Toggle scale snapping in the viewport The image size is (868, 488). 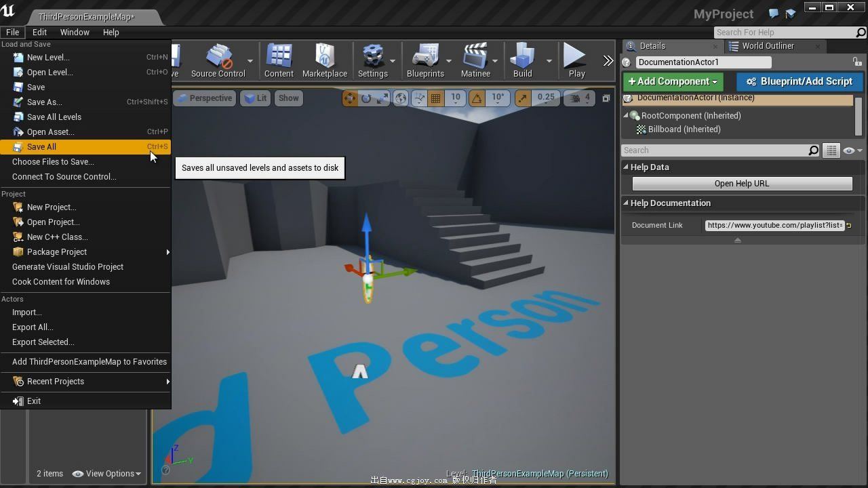(x=522, y=98)
